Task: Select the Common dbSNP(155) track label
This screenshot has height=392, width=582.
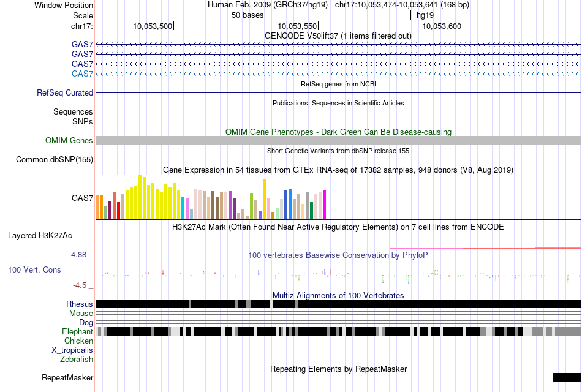Action: click(x=55, y=160)
